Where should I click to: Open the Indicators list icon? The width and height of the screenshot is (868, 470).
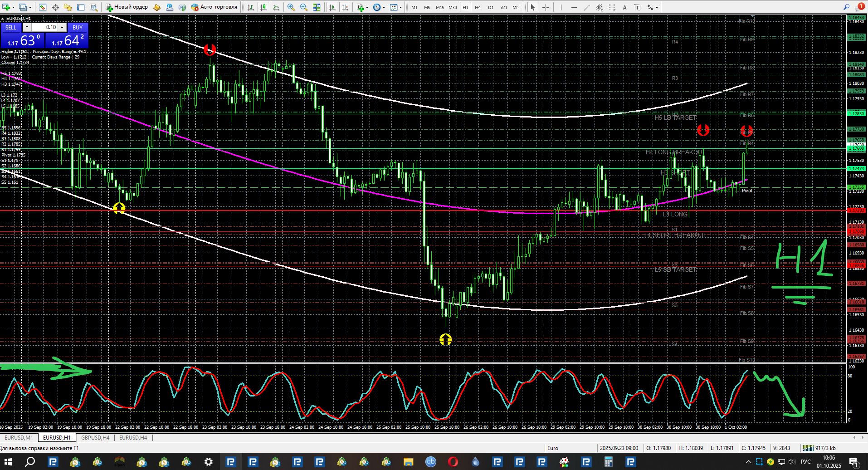point(361,7)
